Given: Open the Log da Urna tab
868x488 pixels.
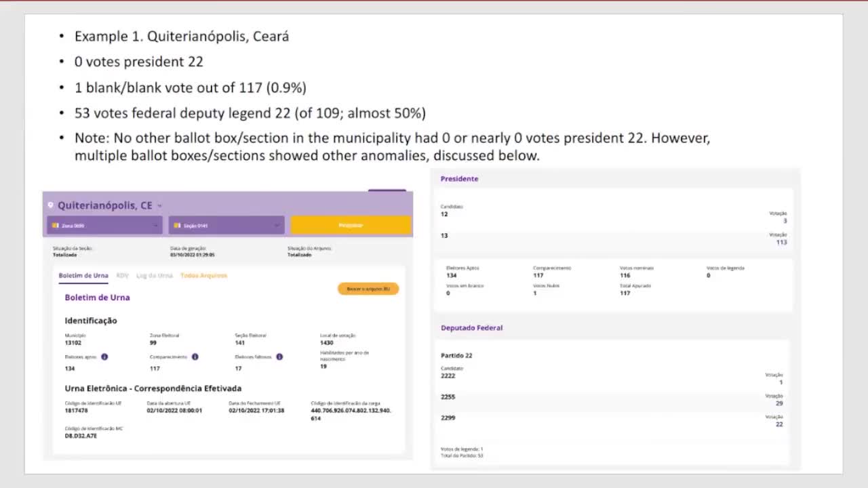Looking at the screenshot, I should [x=154, y=276].
